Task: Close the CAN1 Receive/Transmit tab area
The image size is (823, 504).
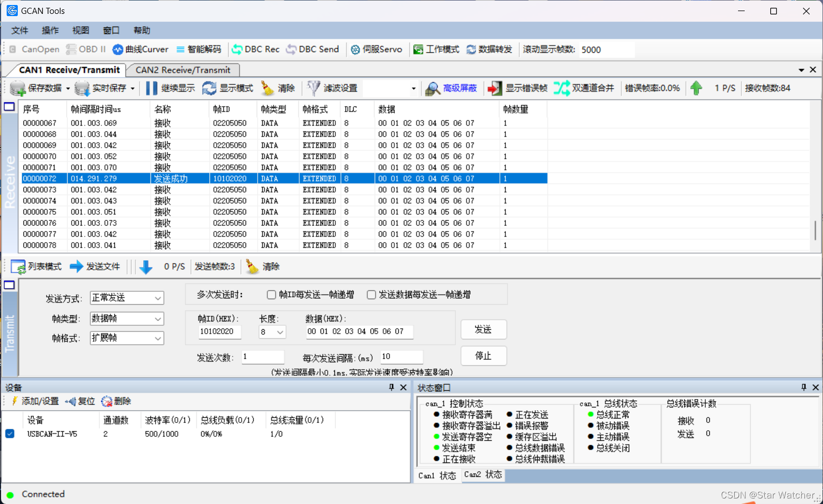Action: point(813,70)
